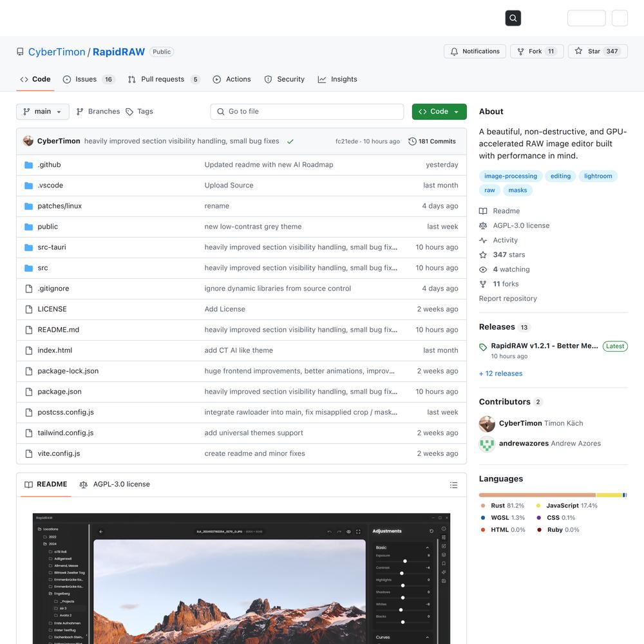Fork the RapidRAW repository
The height and width of the screenshot is (644, 644).
click(x=537, y=52)
